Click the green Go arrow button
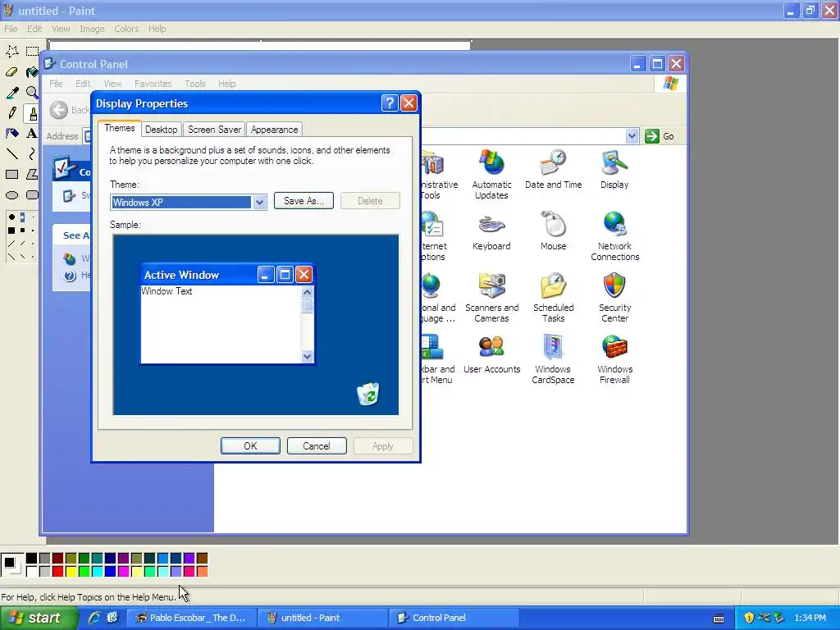 pyautogui.click(x=652, y=136)
